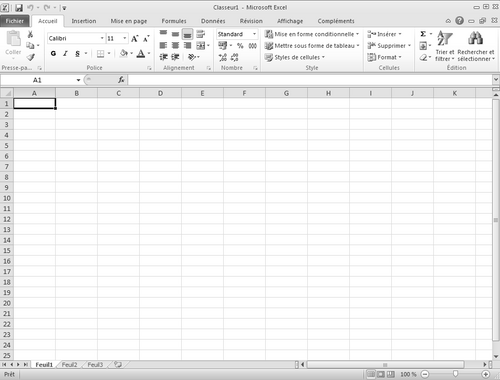Open the Feuil2 sheet tab
This screenshot has height=380, width=500.
69,365
